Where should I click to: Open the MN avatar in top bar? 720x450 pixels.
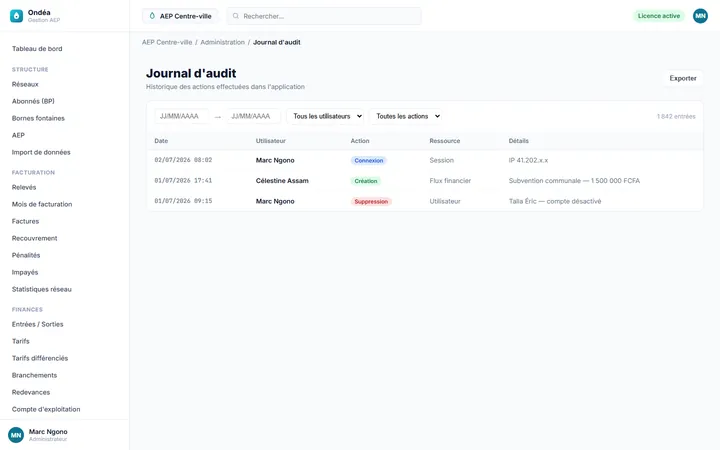(x=700, y=16)
